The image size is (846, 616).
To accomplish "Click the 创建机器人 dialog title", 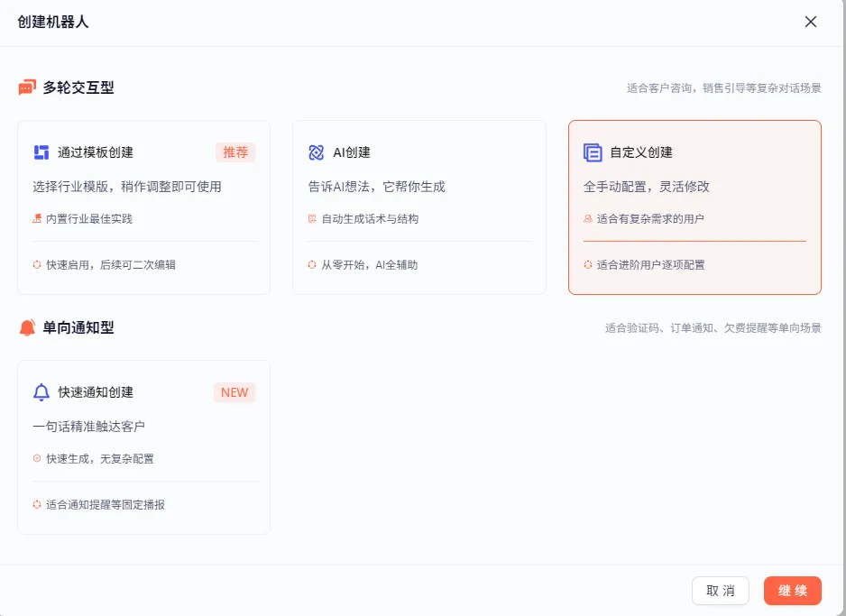I will coord(53,23).
